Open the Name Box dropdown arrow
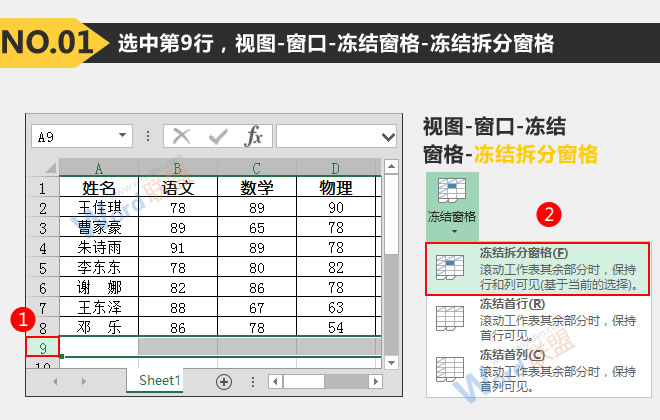Screen dimensions: 660x420 (122, 136)
